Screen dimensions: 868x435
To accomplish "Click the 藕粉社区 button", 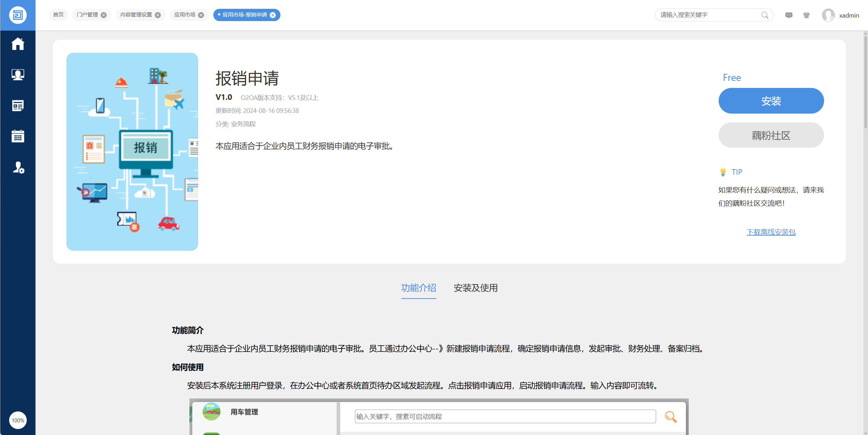I will click(x=771, y=135).
